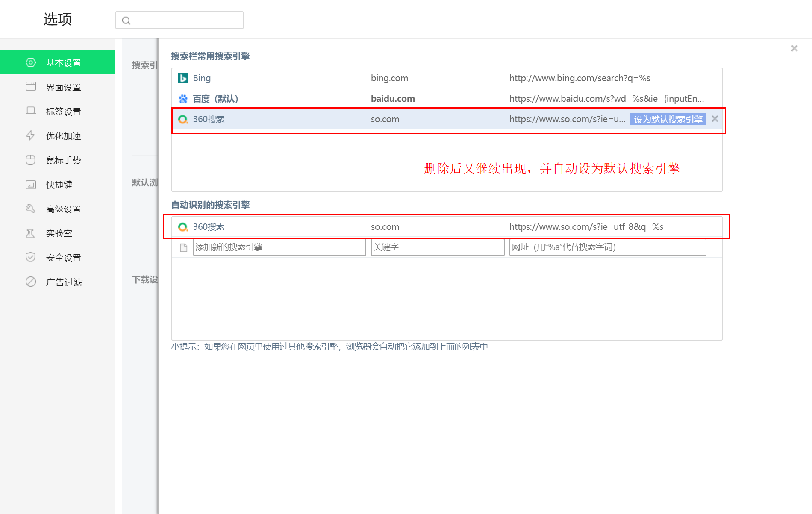This screenshot has height=514, width=812.
Task: Click the 鼠标手势 mouse icon
Action: coord(30,160)
